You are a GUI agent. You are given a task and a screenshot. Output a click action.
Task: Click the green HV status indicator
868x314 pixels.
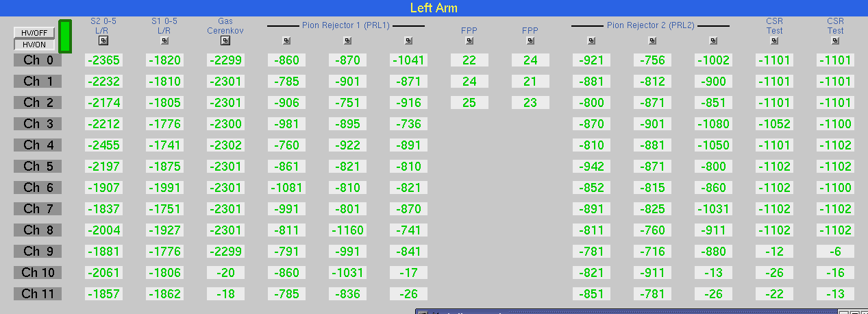pyautogui.click(x=65, y=36)
